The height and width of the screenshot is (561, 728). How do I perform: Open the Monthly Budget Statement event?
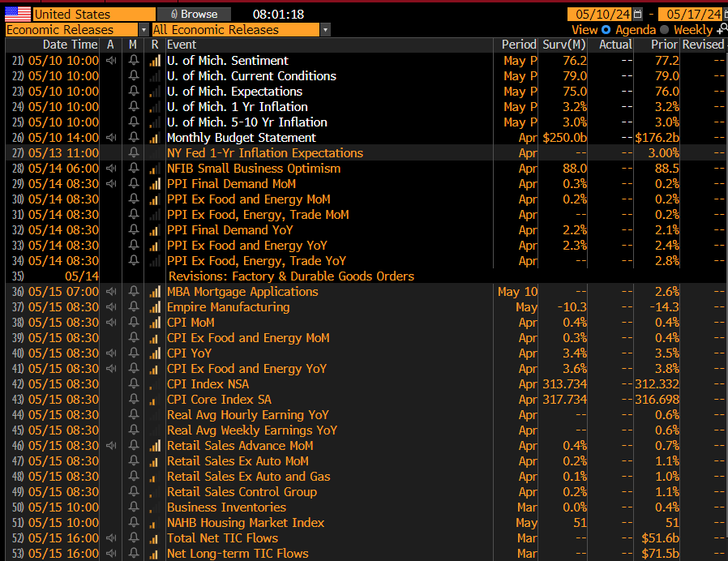pos(242,138)
